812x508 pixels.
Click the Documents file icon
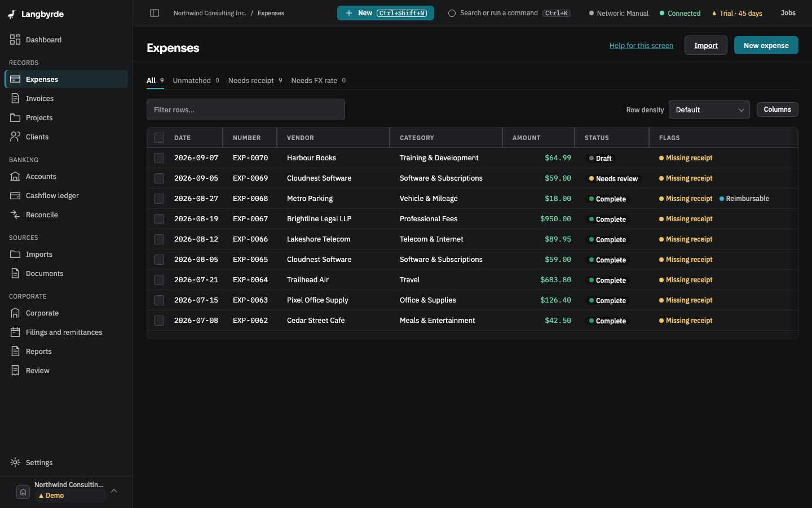pyautogui.click(x=15, y=273)
